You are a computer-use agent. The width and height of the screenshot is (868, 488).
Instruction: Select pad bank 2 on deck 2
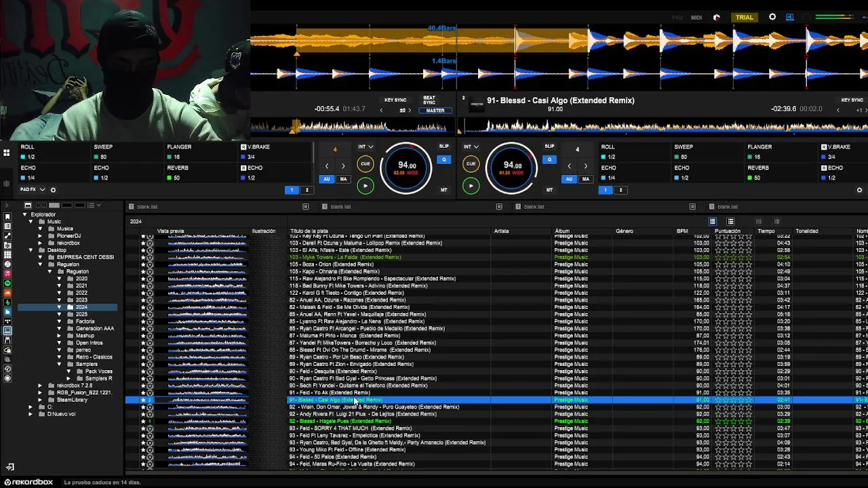click(620, 190)
